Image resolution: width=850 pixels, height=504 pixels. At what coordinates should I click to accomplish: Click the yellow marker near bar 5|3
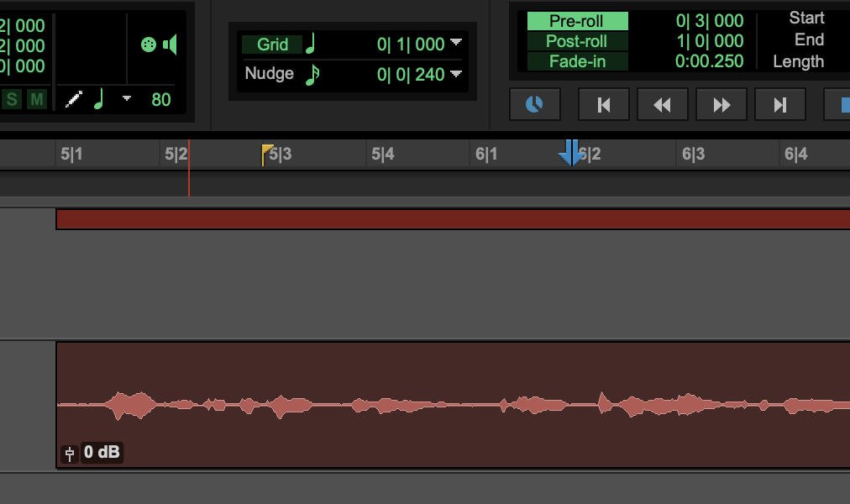(266, 151)
